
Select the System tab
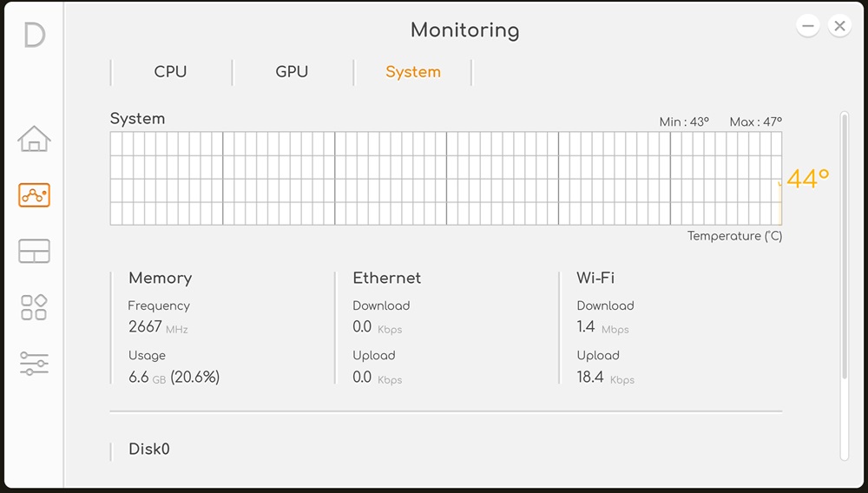(413, 72)
